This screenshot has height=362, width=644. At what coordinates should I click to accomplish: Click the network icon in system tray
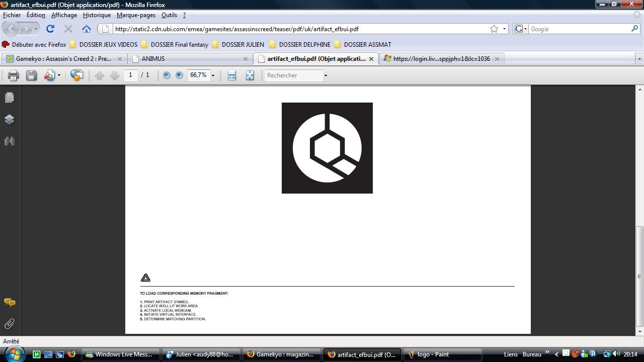coord(607,354)
